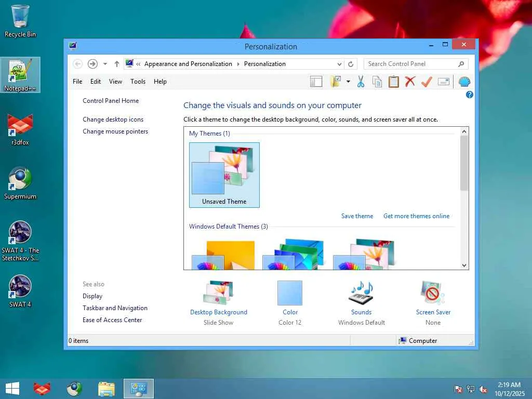Click the window Personalization title bar icon
This screenshot has width=532, height=399.
click(72, 46)
